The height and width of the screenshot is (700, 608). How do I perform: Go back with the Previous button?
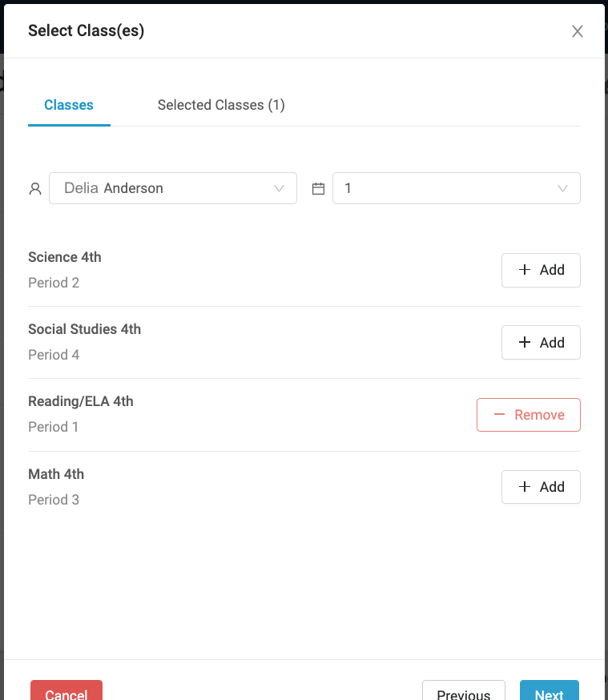(464, 693)
